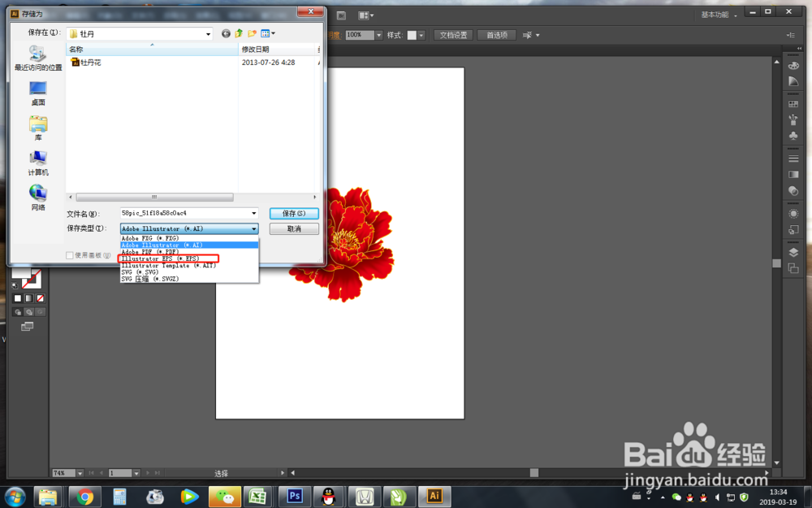
Task: Open the Color Guide panel icon
Action: tap(793, 81)
